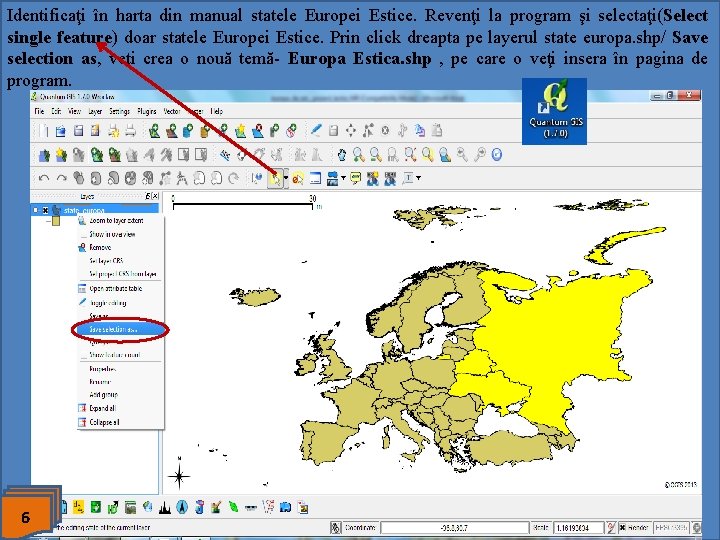Select the Move feature tool icon
Screen dimensions: 720x540
351,130
